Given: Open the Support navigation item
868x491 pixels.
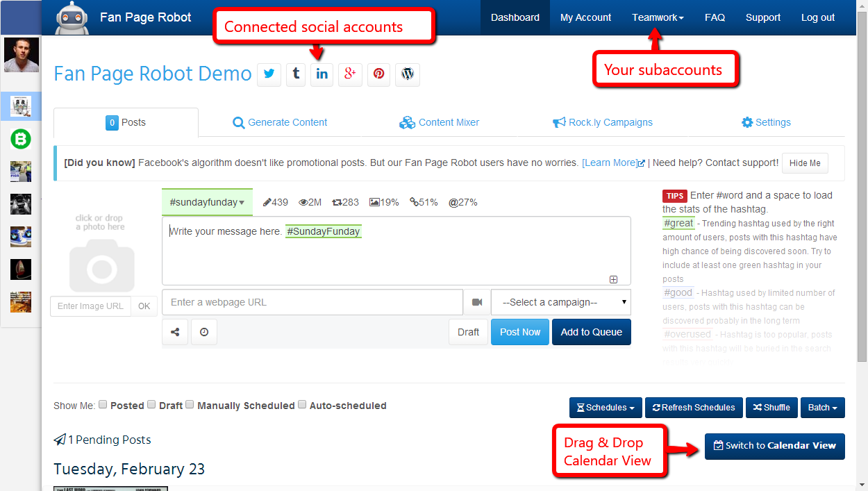Looking at the screenshot, I should point(763,17).
